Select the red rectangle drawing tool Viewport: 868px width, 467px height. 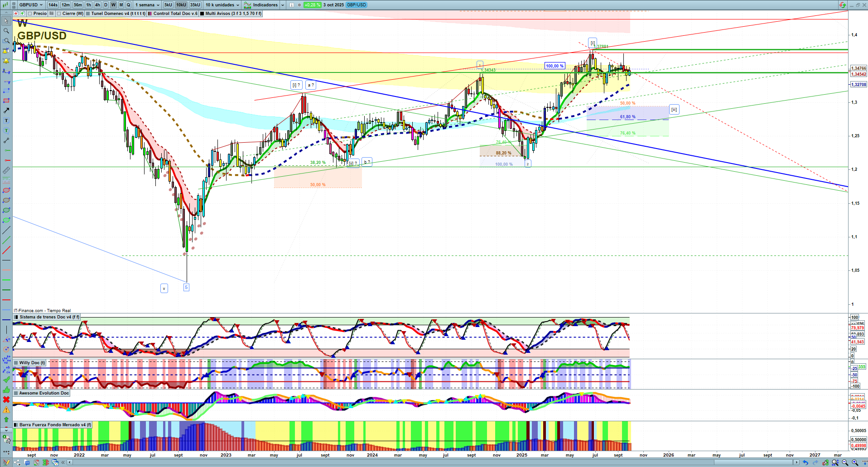(6, 101)
